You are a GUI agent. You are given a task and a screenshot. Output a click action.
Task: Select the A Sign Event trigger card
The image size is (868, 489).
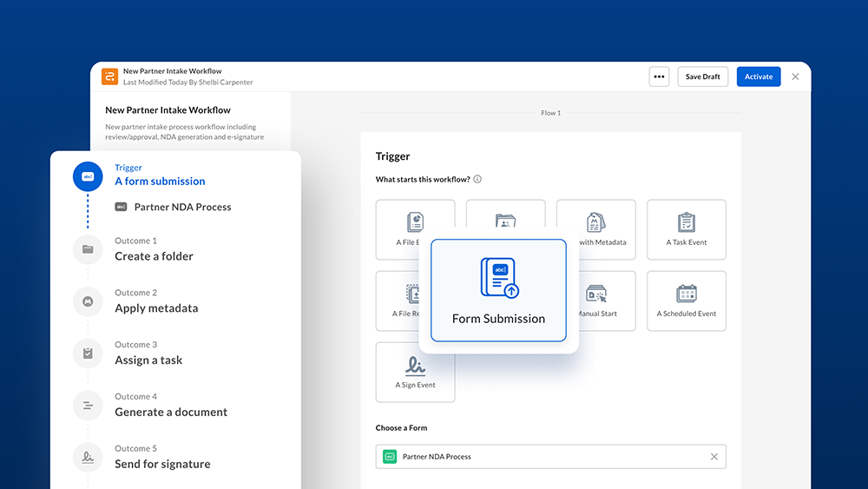click(x=415, y=373)
